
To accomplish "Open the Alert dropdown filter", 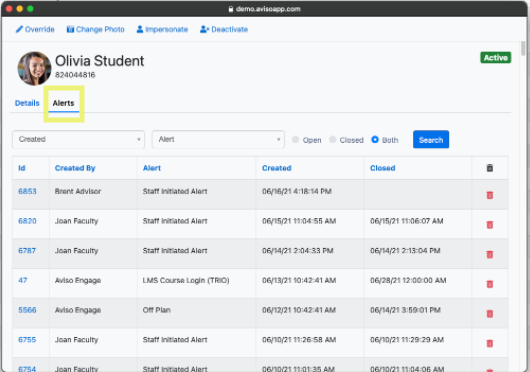I will pyautogui.click(x=218, y=139).
